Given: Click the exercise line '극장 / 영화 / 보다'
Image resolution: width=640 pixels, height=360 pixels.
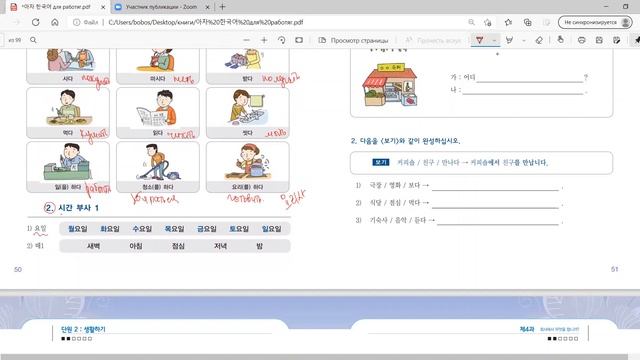Looking at the screenshot, I should pos(395,185).
